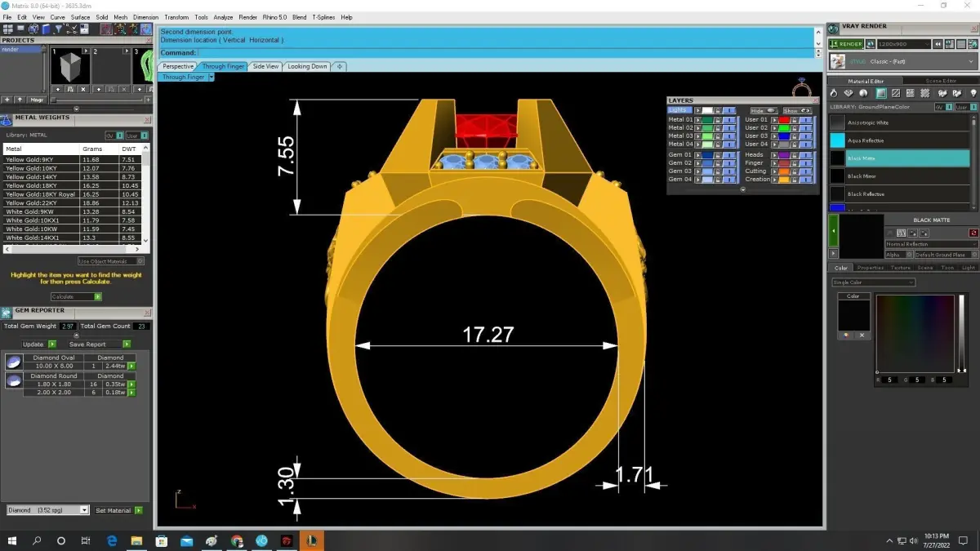Switch to the Side View tab
Image resolution: width=980 pixels, height=551 pixels.
tap(265, 66)
